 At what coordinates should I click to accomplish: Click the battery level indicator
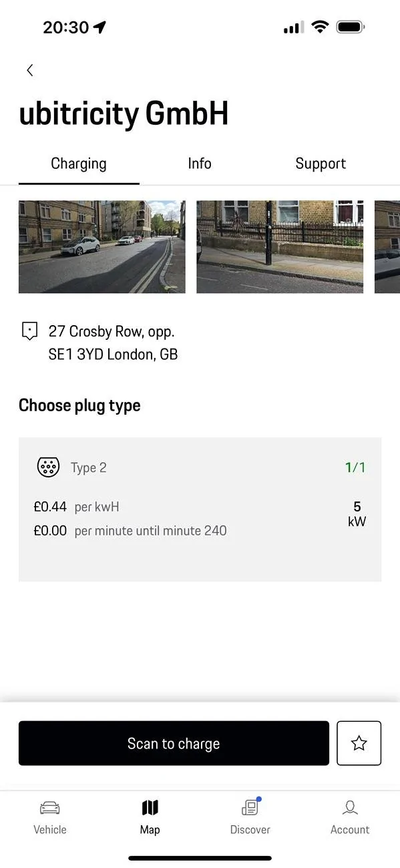350,26
